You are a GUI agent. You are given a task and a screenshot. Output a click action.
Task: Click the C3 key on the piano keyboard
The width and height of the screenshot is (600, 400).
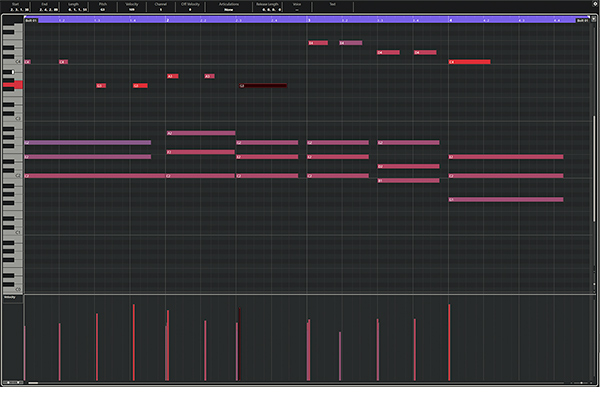(x=13, y=119)
